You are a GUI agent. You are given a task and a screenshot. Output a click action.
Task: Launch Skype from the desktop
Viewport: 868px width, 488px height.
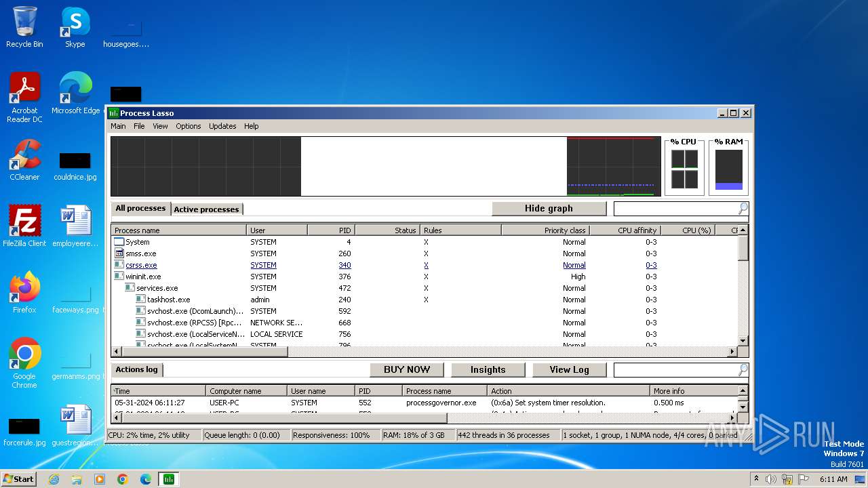pyautogui.click(x=75, y=27)
